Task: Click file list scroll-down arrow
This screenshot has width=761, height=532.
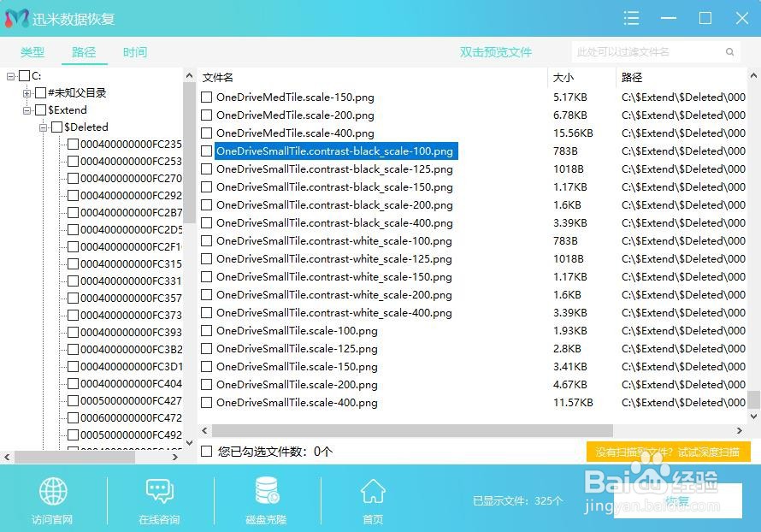Action: pos(753,416)
